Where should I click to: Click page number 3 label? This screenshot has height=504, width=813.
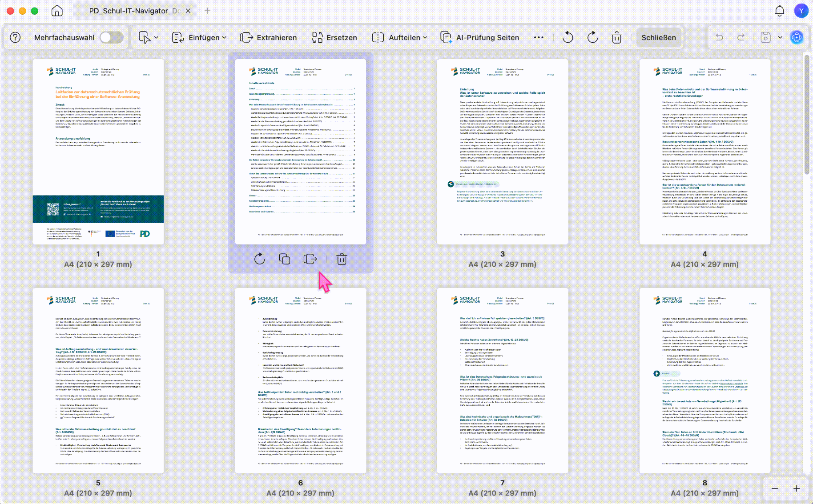point(503,254)
